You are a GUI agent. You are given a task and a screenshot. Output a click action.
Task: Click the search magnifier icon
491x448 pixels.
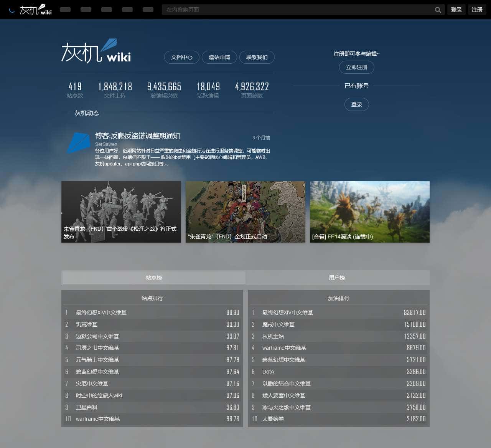coord(438,10)
